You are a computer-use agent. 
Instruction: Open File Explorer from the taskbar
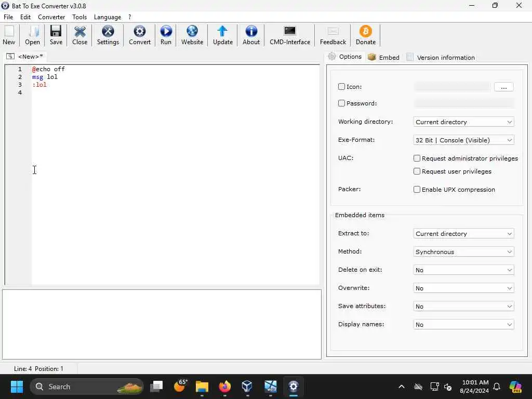coord(202,387)
